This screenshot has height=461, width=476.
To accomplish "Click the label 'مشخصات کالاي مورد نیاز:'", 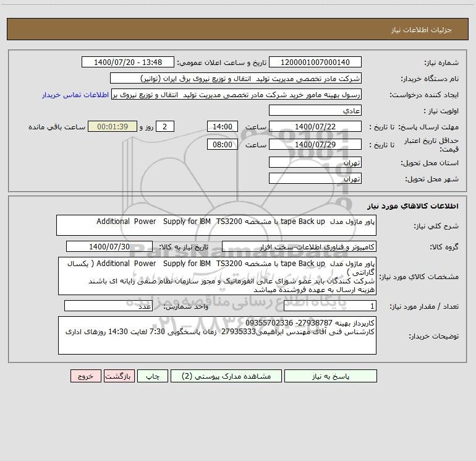I will click(419, 277).
